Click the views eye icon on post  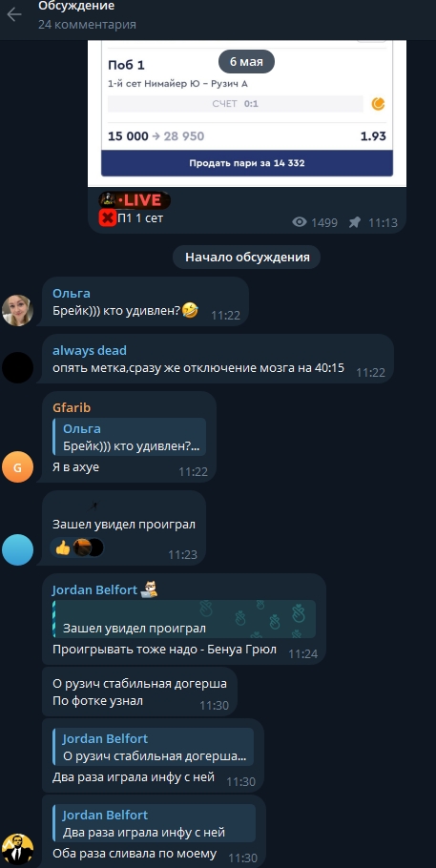[300, 222]
